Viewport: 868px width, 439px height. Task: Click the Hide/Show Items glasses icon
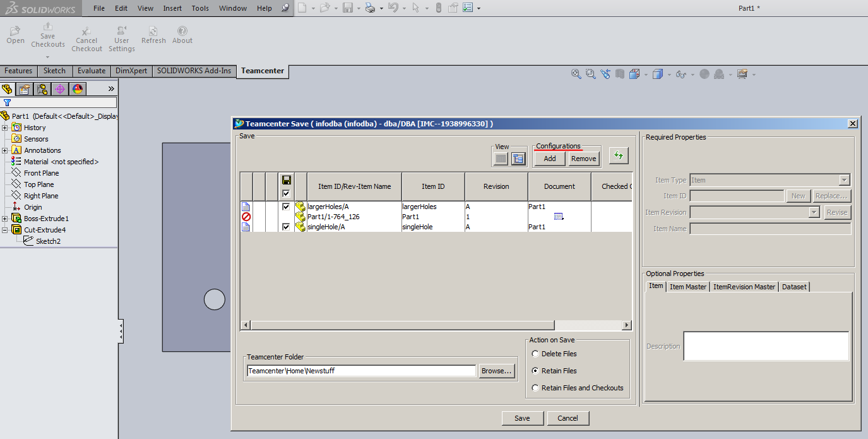pyautogui.click(x=681, y=74)
